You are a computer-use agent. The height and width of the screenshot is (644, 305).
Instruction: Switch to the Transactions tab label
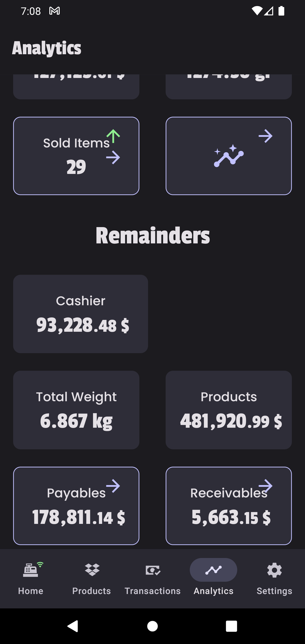pyautogui.click(x=153, y=591)
